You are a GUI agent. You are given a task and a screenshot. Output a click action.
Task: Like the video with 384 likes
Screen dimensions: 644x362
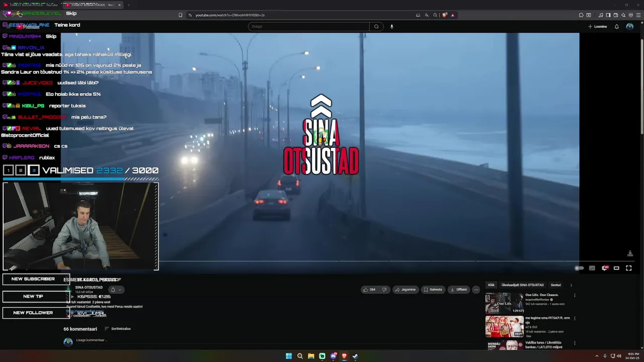pyautogui.click(x=370, y=290)
